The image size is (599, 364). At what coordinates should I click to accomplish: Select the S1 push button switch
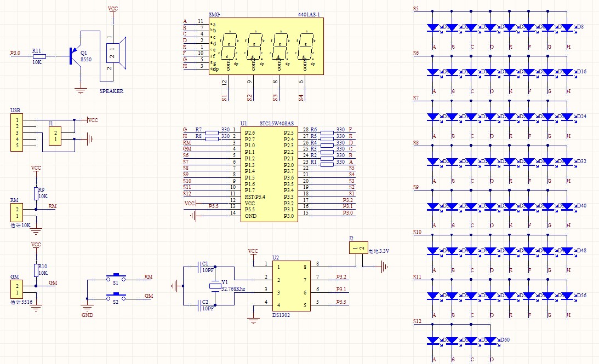coord(116,278)
